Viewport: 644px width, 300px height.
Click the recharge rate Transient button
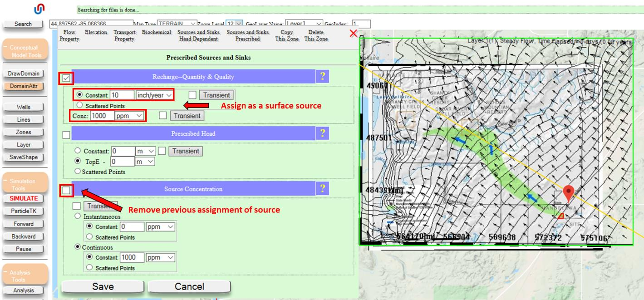pos(216,95)
